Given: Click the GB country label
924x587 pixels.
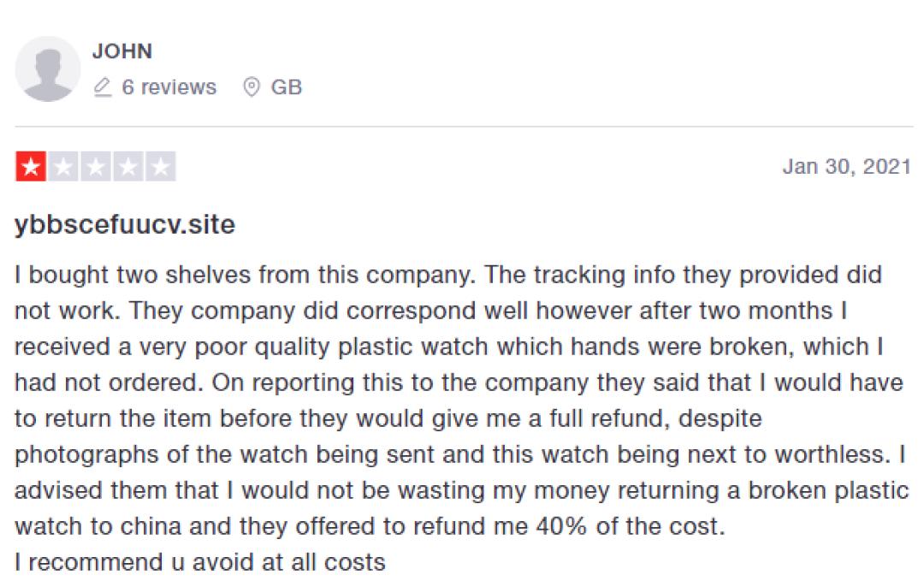Looking at the screenshot, I should (x=287, y=87).
